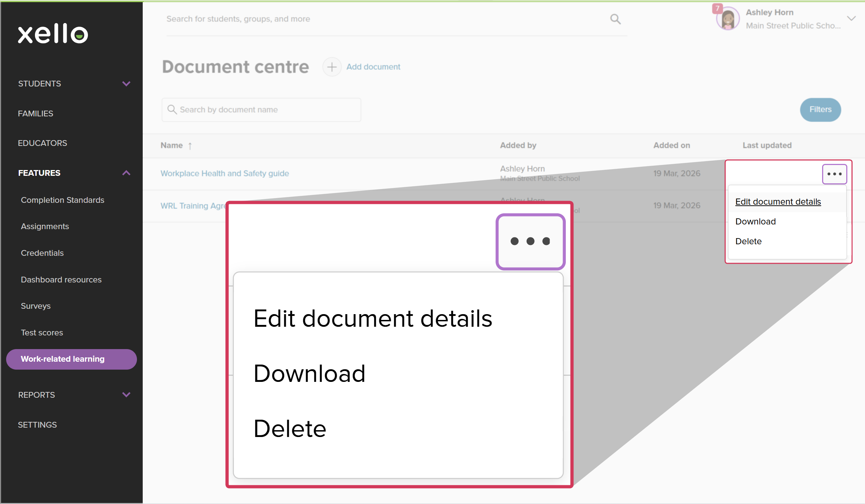Viewport: 865px width, 504px height.
Task: Choose Download from the context menu
Action: click(755, 222)
